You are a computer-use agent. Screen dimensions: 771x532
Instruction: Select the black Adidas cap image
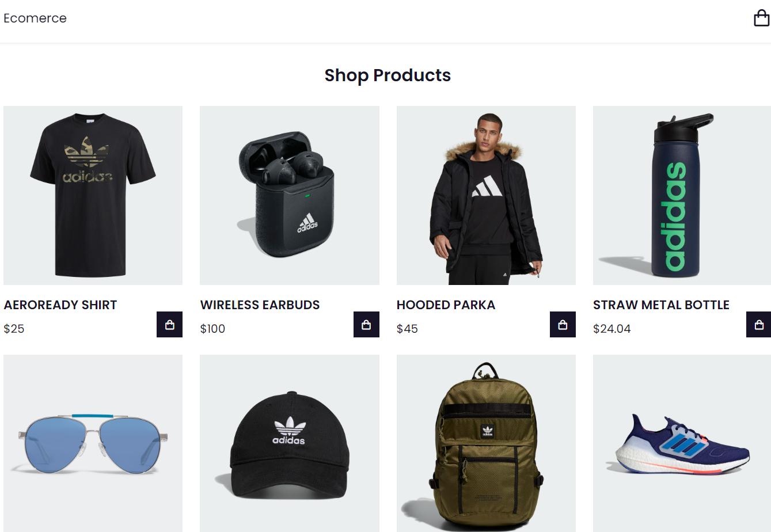pyautogui.click(x=290, y=443)
